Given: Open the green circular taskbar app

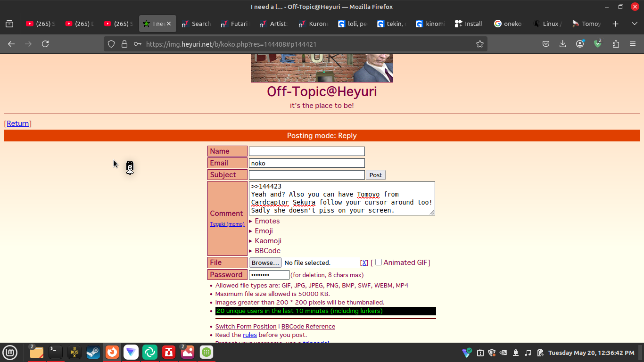Looking at the screenshot, I should [150, 352].
